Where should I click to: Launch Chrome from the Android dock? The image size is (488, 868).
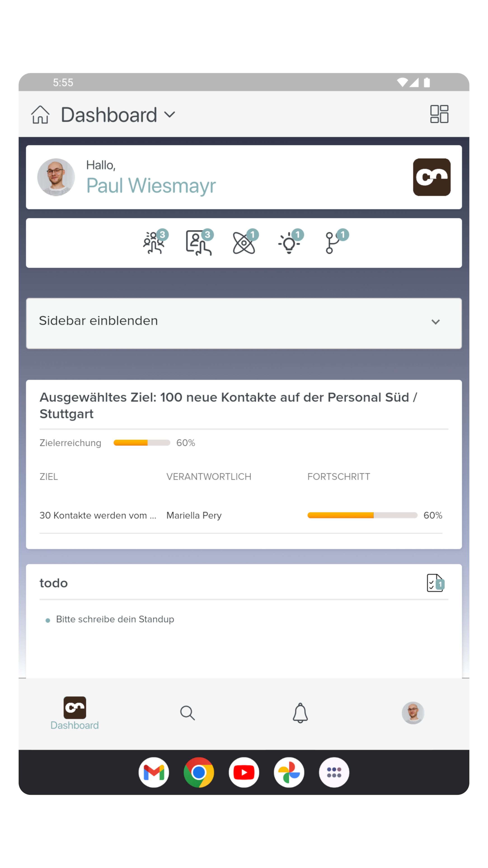click(199, 772)
